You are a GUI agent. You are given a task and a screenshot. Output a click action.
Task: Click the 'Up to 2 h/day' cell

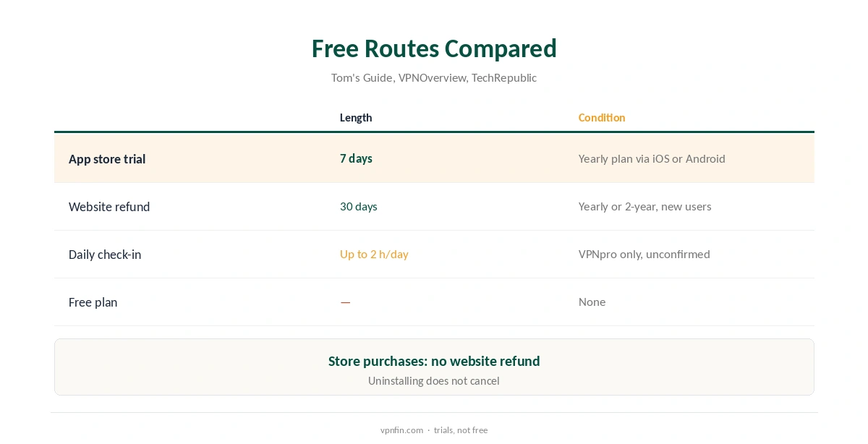coord(374,254)
